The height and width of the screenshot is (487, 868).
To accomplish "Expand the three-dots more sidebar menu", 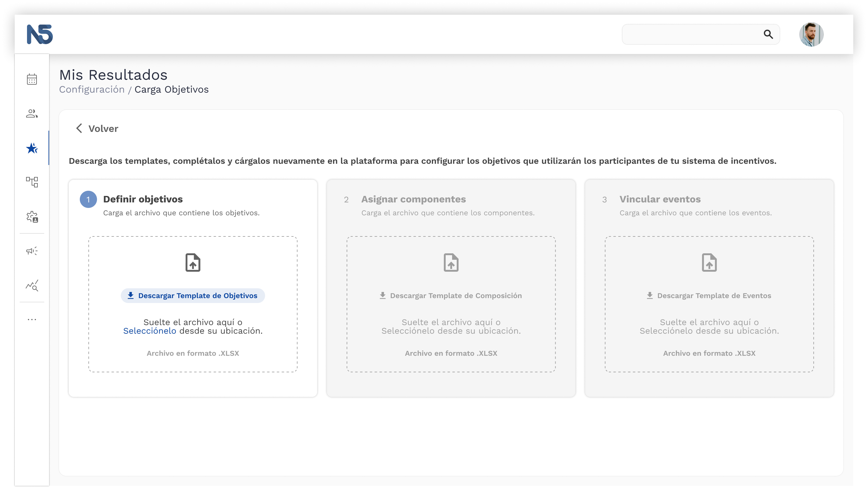I will (32, 319).
